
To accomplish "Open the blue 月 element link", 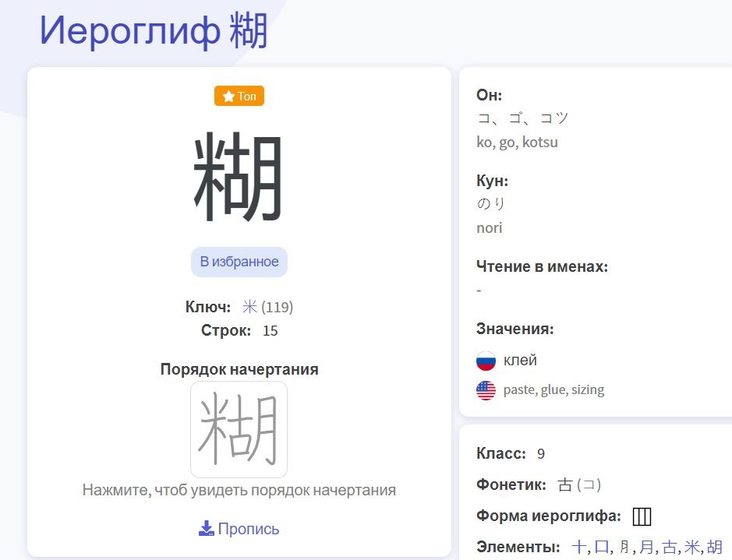I will click(646, 547).
